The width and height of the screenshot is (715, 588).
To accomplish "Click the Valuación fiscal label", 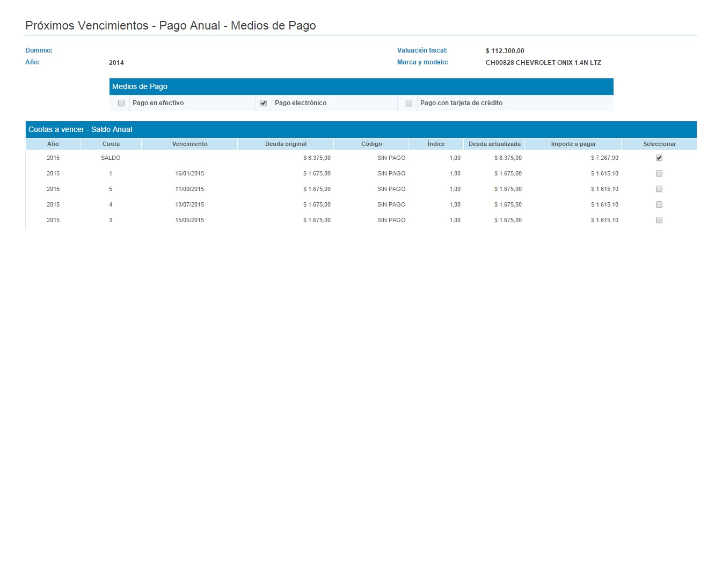I will [x=422, y=50].
